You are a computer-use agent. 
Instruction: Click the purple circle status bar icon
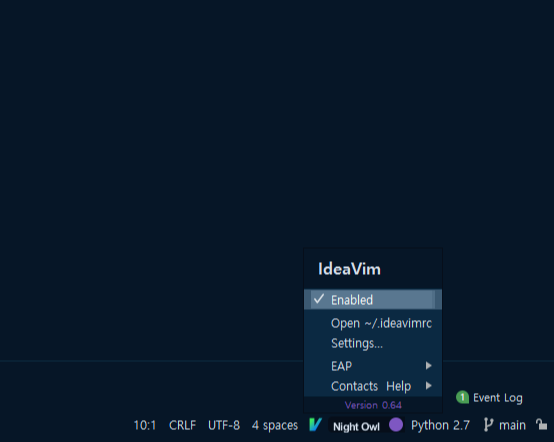(x=396, y=424)
